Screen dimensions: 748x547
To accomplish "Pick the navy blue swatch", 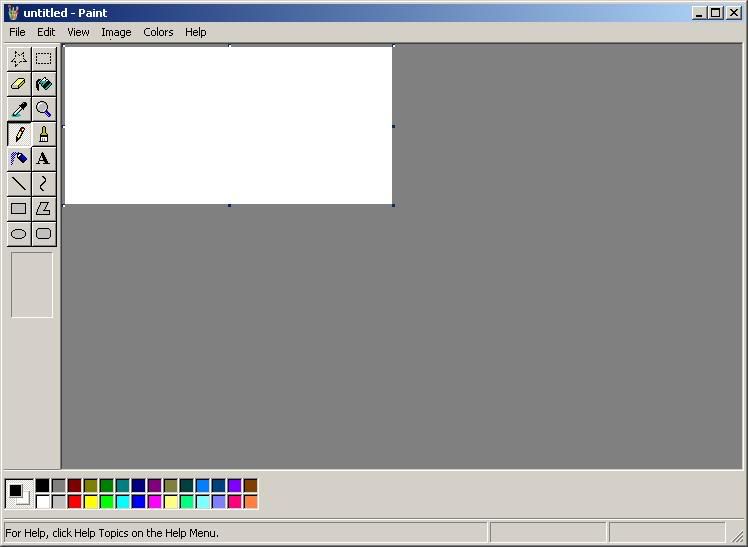I will point(138,485).
